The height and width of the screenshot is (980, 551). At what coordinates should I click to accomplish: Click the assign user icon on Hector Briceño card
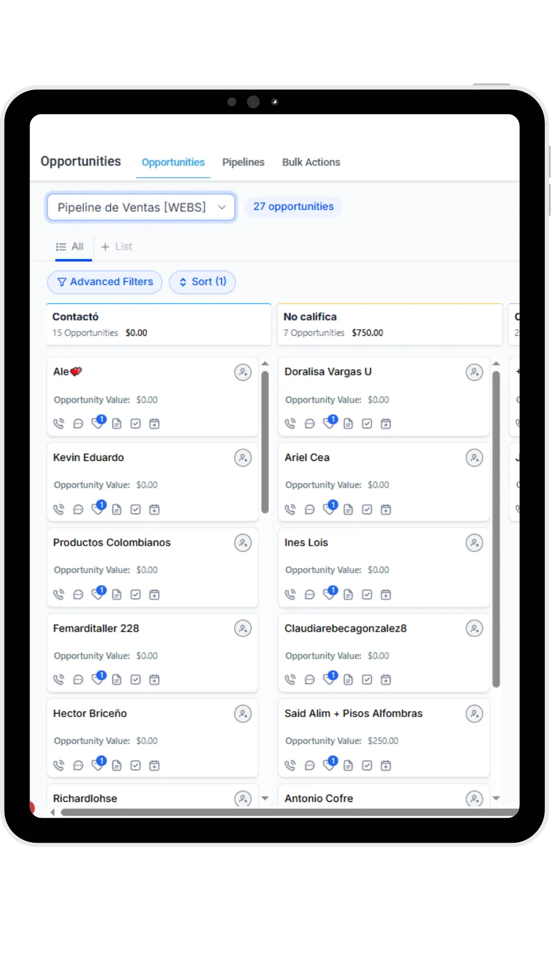coord(243,714)
